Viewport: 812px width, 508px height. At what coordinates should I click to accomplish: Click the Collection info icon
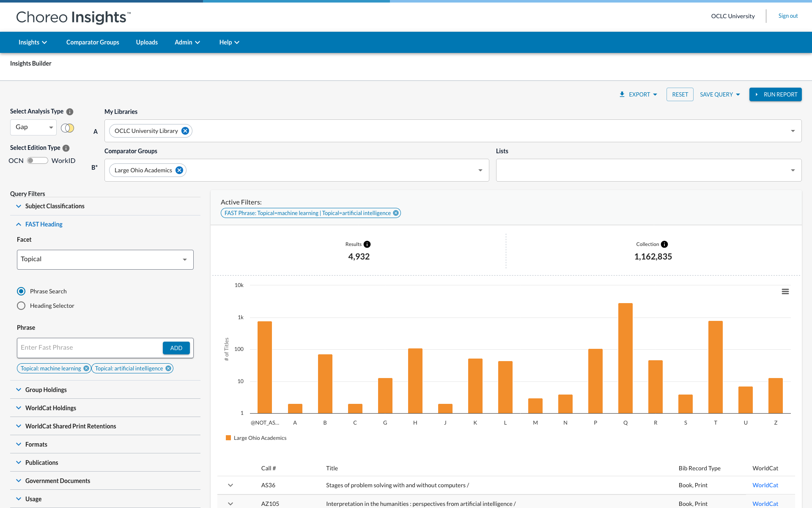pos(664,244)
